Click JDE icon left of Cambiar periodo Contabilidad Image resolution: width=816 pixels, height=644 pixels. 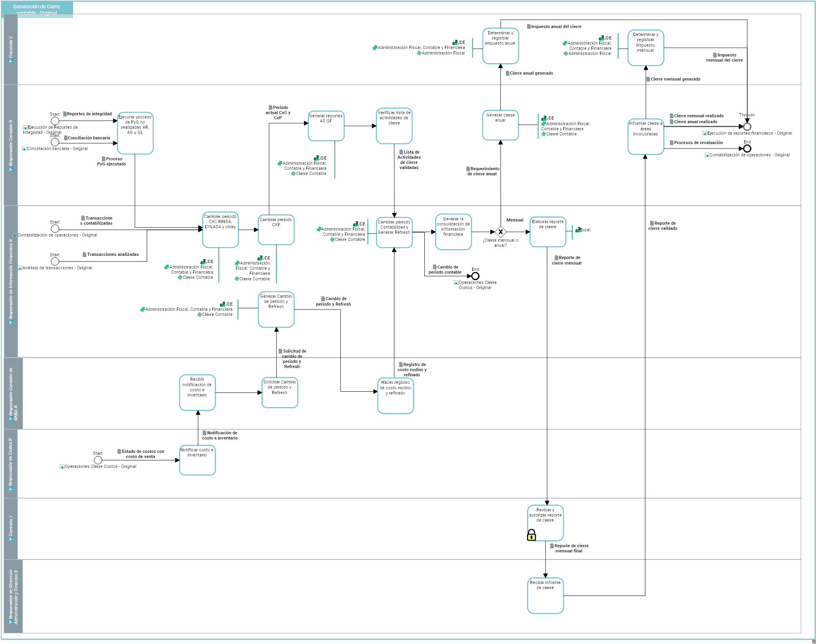(x=355, y=224)
